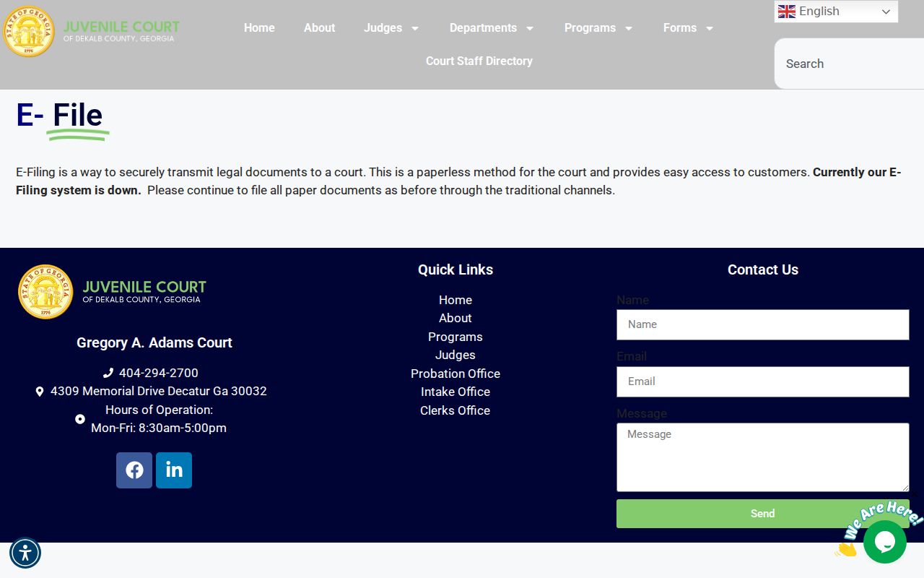Click the Gregory A. Adams Court heading
The width and height of the screenshot is (924, 578).
point(154,342)
